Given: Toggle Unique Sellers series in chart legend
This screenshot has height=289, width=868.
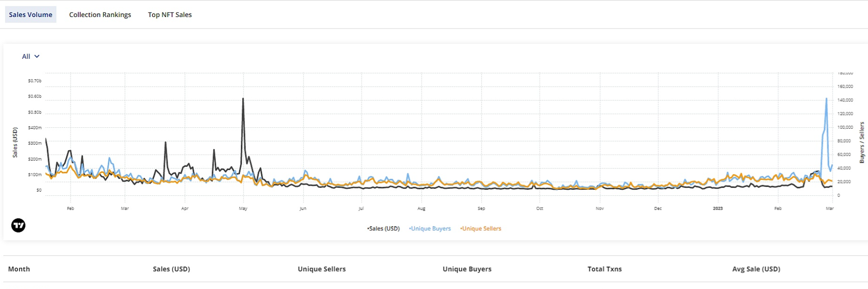Looking at the screenshot, I should (x=481, y=229).
